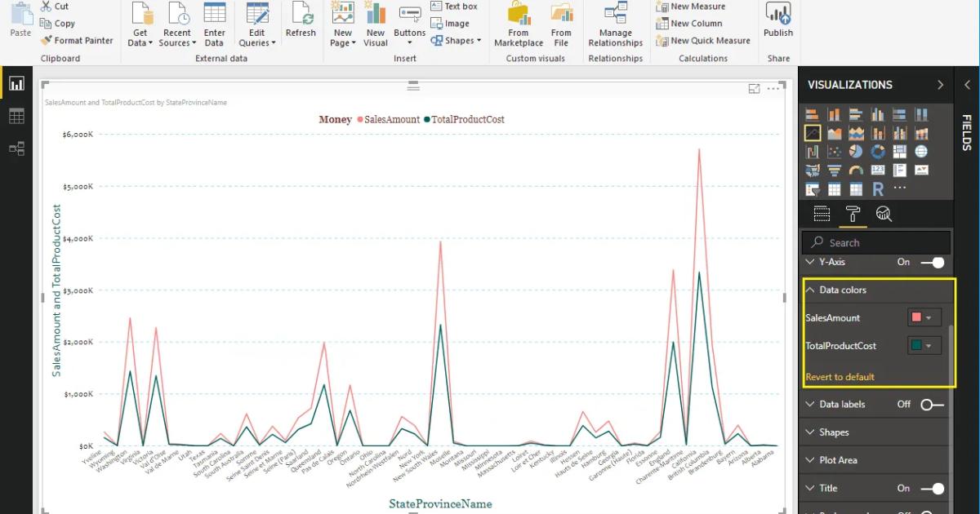Screen dimensions: 980x514
Task: Select the Map visualization icon
Action: coord(813,170)
